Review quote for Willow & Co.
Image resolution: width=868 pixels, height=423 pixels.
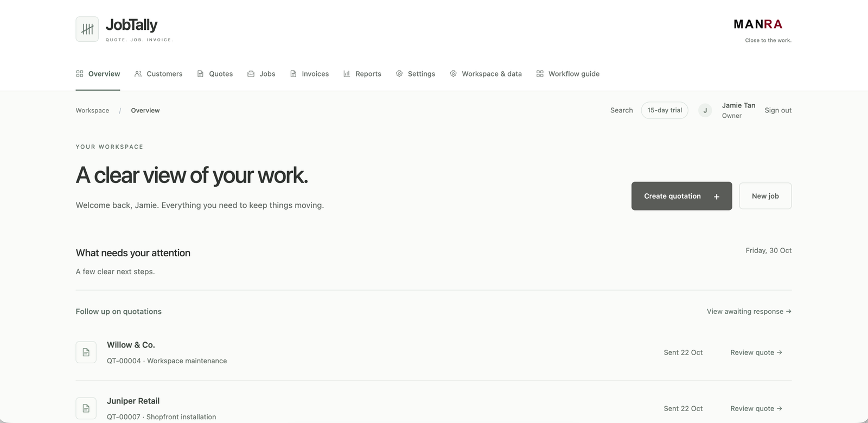[x=756, y=352]
